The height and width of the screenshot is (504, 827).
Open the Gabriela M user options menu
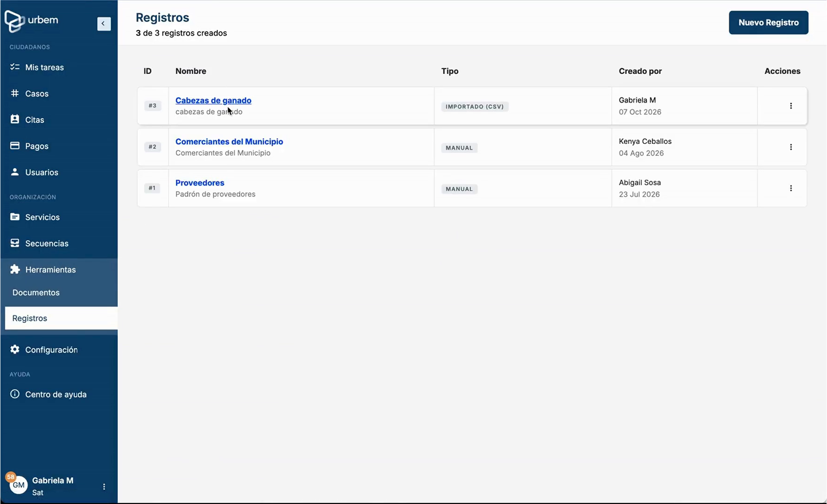click(x=104, y=487)
